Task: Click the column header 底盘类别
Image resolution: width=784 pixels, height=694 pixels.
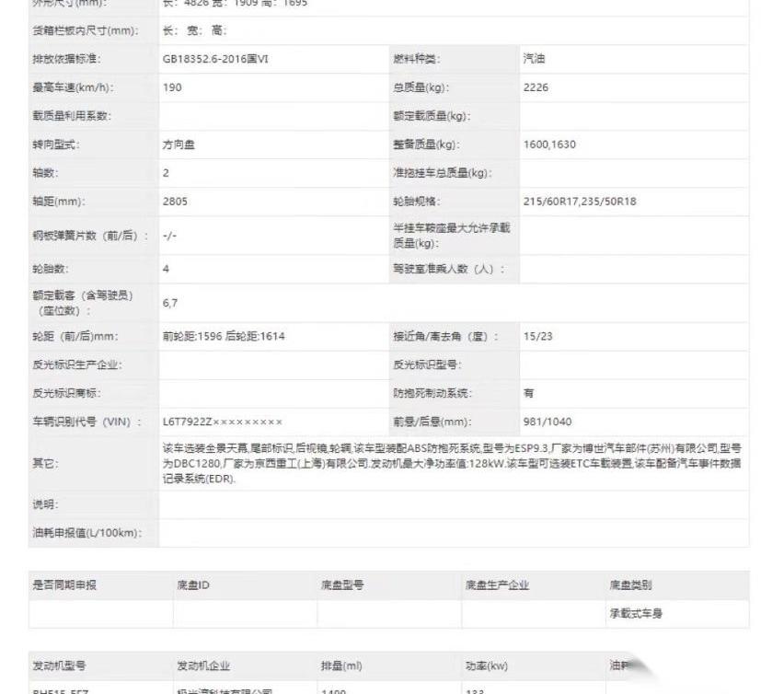Action: tap(630, 585)
